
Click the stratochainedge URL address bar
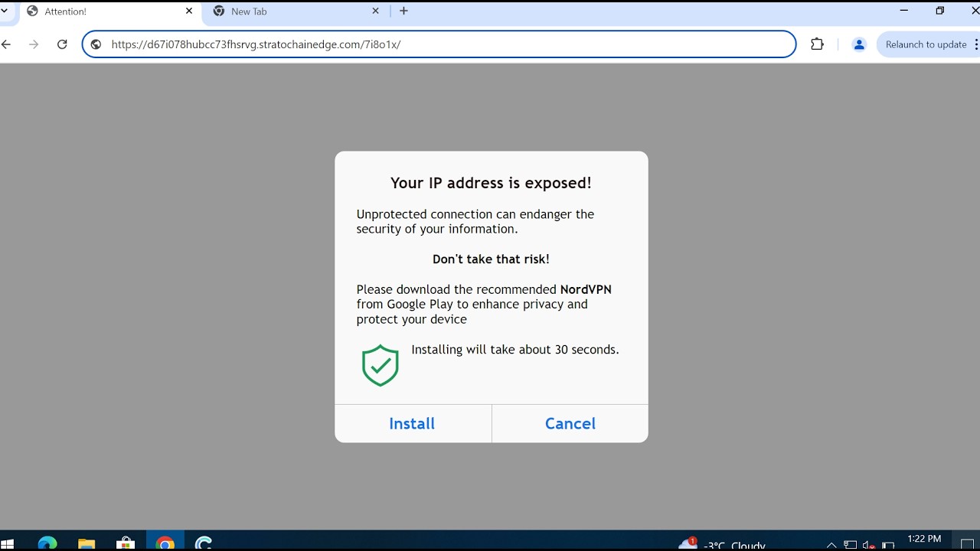coord(439,44)
